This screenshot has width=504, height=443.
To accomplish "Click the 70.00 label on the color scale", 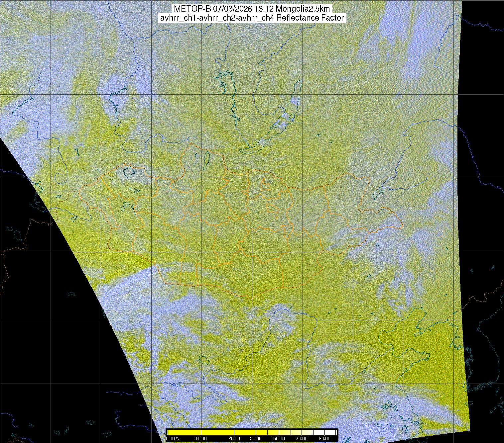I will pos(301,438).
